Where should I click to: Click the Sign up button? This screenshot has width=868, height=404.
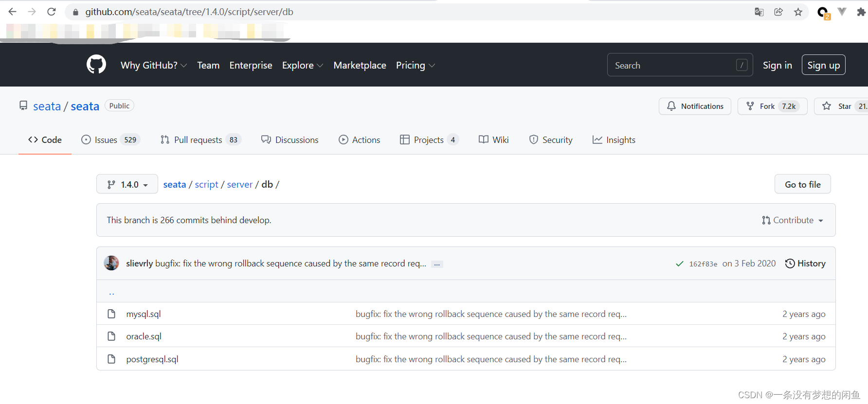(x=824, y=65)
